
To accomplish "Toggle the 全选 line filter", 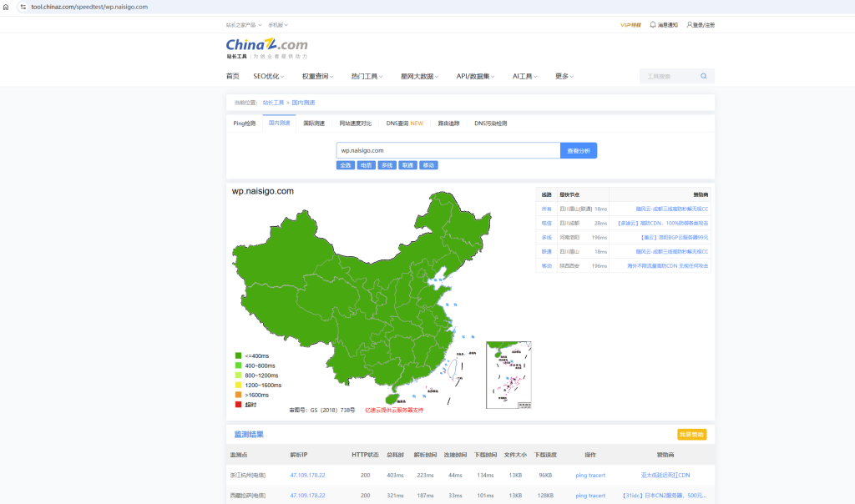I will tap(346, 165).
